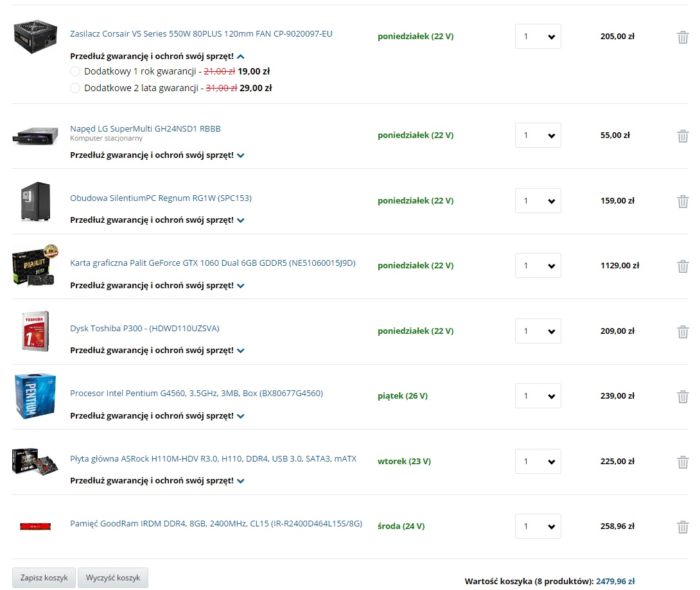View LG optical drive thumbnail
Viewport: 700px width, 590px height.
(x=35, y=135)
